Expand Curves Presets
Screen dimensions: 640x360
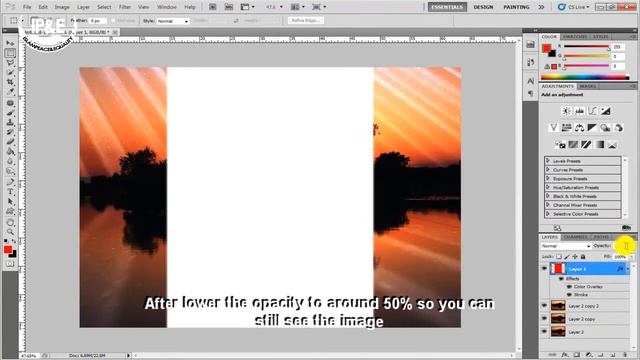tap(548, 169)
